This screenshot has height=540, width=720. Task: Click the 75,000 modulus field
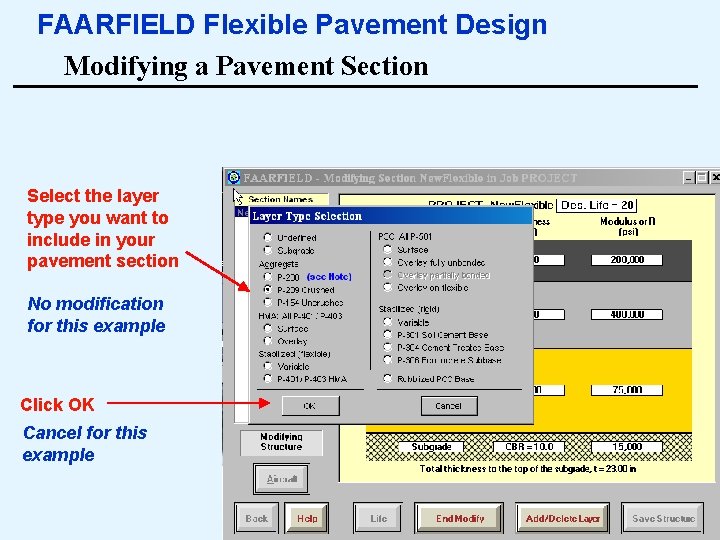pos(627,390)
